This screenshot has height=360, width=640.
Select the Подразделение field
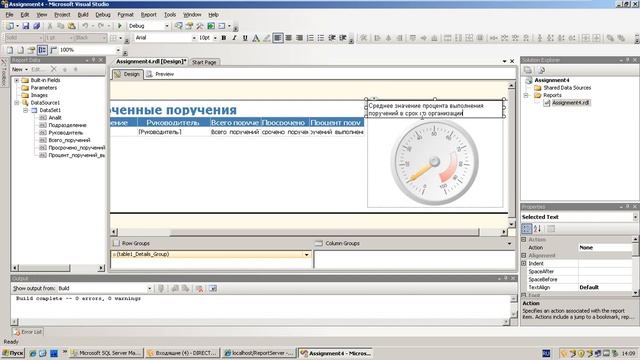(67, 125)
